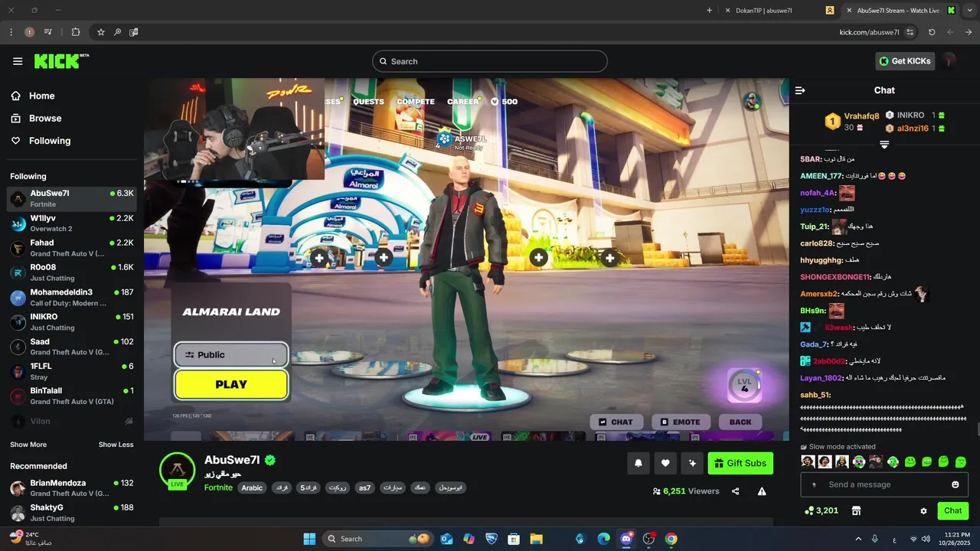The width and height of the screenshot is (980, 551).
Task: Switch to the DokanTIP browser tab
Action: coord(781,11)
